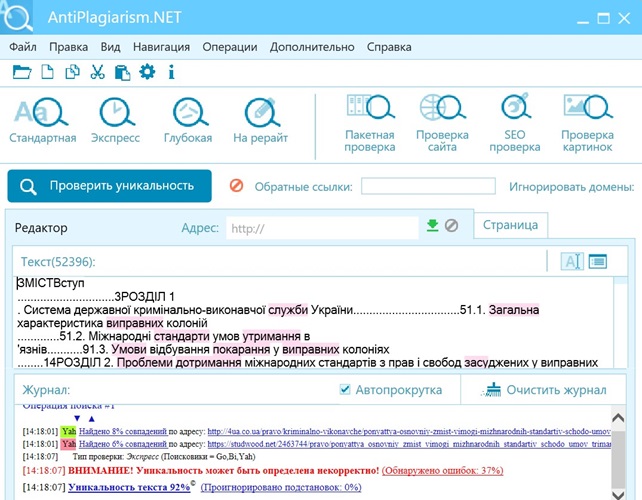This screenshot has width=642, height=500.
Task: Select Экспресс check mode
Action: coord(115,120)
